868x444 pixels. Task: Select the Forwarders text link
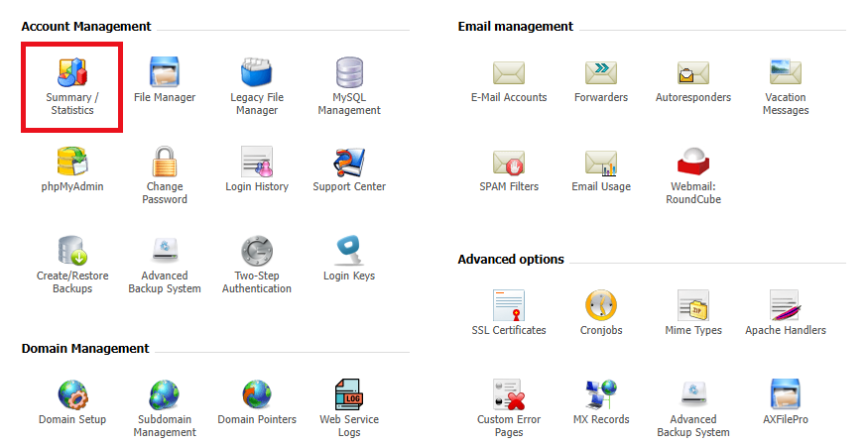(x=601, y=98)
